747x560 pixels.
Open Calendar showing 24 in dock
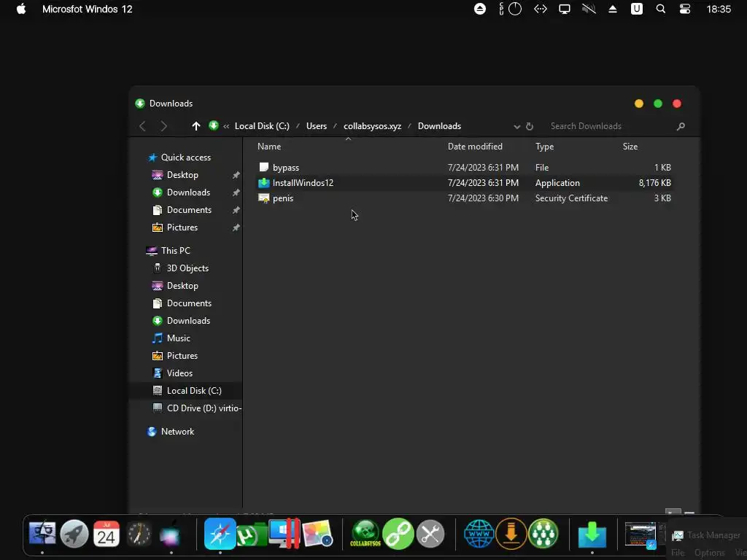click(107, 533)
